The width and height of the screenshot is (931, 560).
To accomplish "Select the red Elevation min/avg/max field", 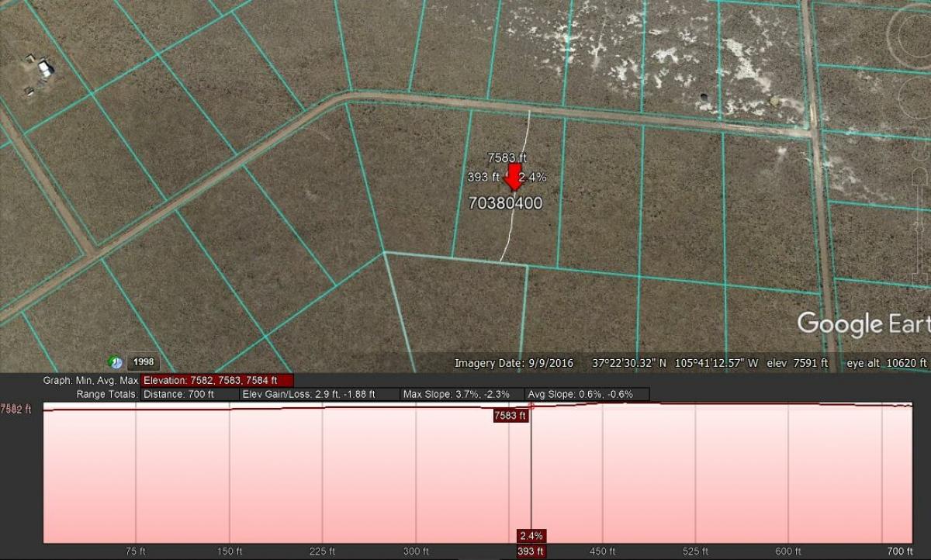I will pos(217,381).
